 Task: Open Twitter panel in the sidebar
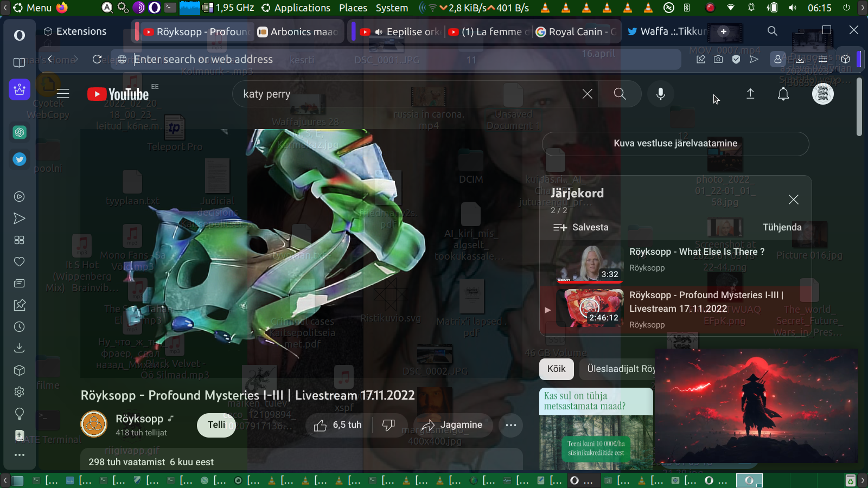click(x=20, y=159)
